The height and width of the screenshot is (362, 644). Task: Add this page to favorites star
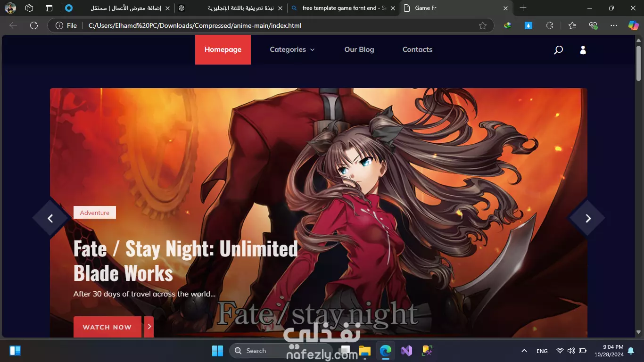click(483, 25)
